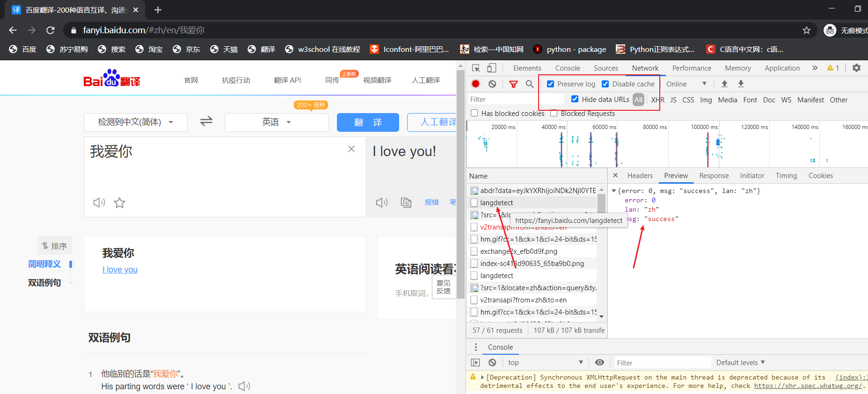Play audio of the source text
Screen dimensions: 868x394
99,202
